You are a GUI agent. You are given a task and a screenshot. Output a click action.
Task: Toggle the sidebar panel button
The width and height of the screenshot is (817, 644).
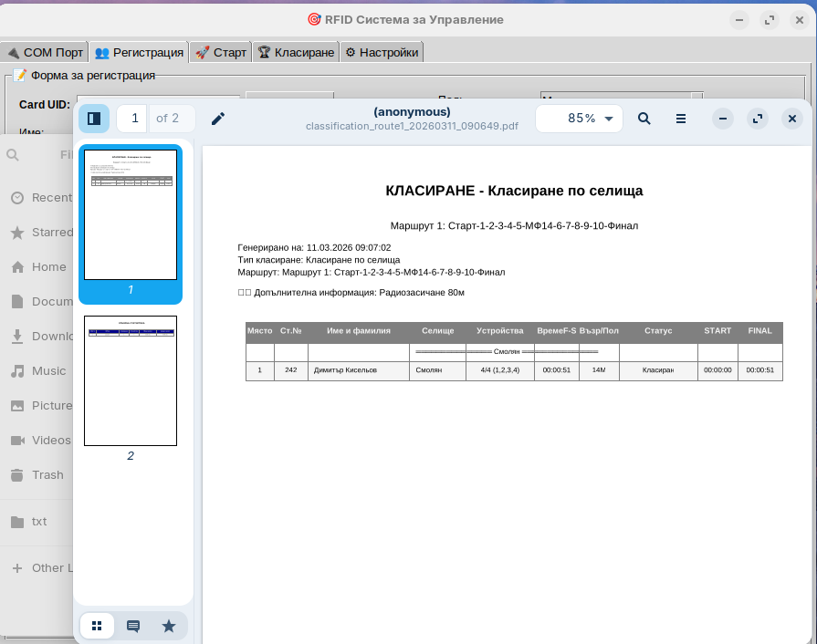(x=94, y=119)
